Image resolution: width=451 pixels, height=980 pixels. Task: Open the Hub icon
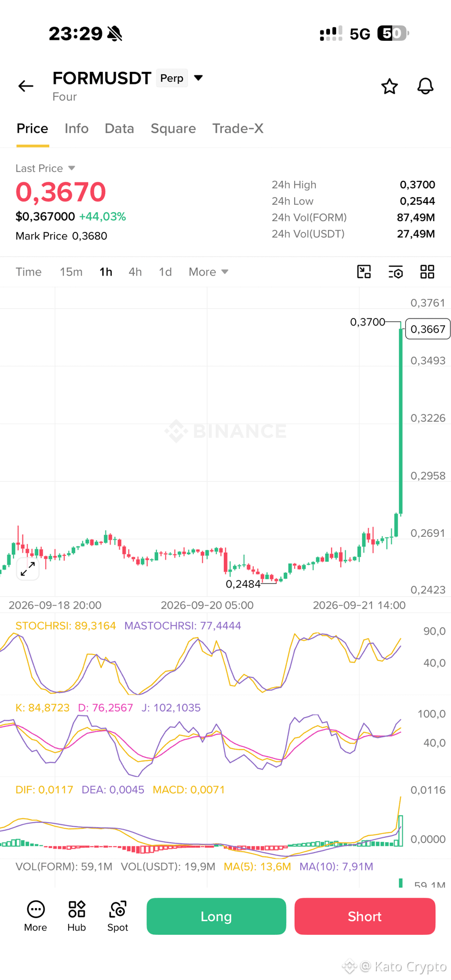(77, 916)
